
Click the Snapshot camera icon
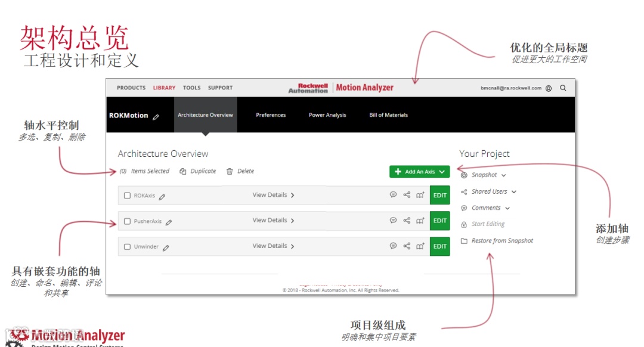[464, 175]
